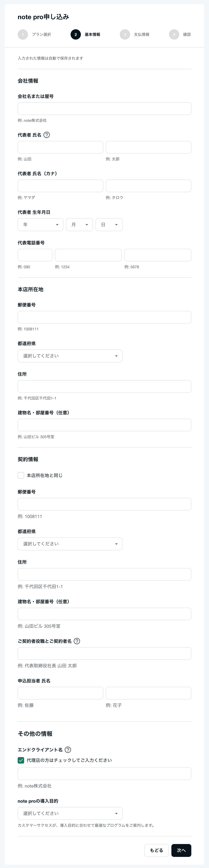Uncheck 代理店の方はチェック checkbox
Screen dimensions: 209x868
click(21, 760)
